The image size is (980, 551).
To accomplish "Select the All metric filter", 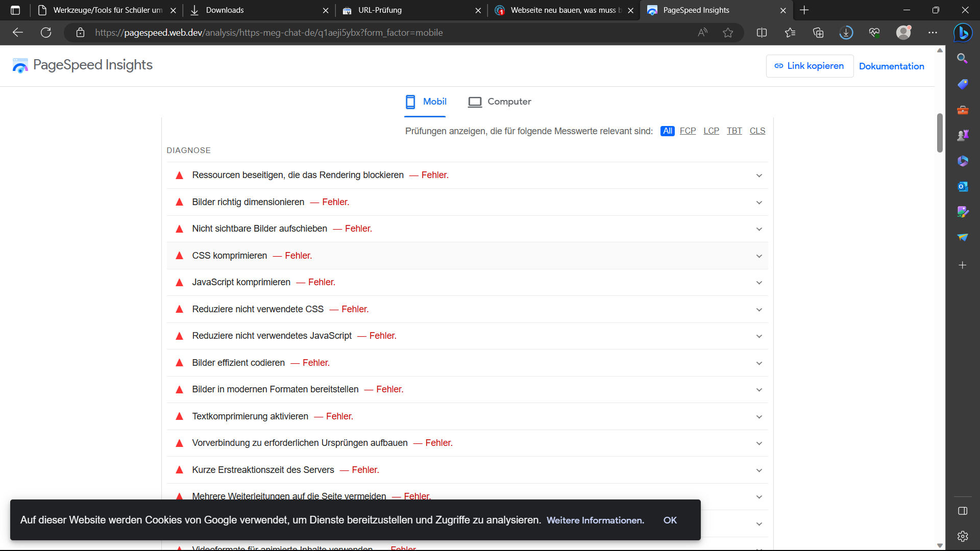I will pyautogui.click(x=667, y=131).
